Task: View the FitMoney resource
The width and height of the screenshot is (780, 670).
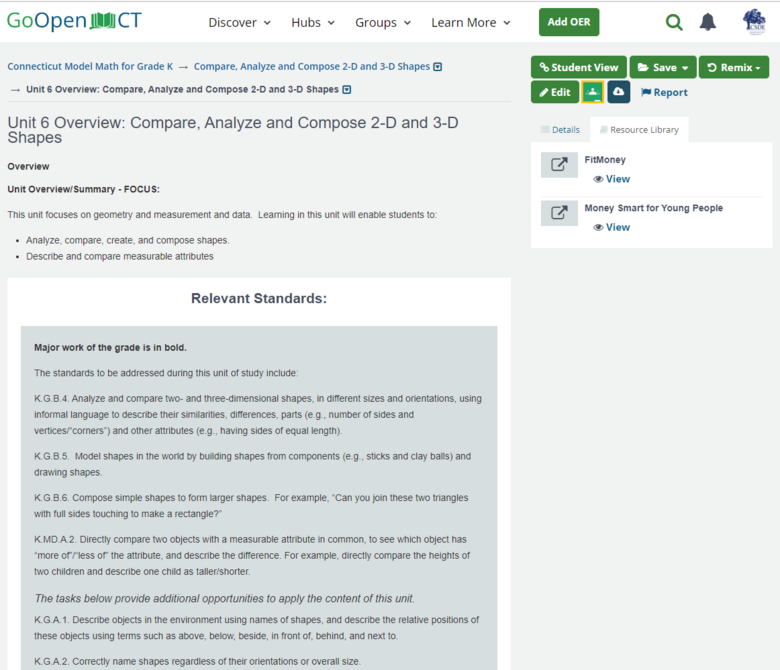Action: (x=611, y=179)
